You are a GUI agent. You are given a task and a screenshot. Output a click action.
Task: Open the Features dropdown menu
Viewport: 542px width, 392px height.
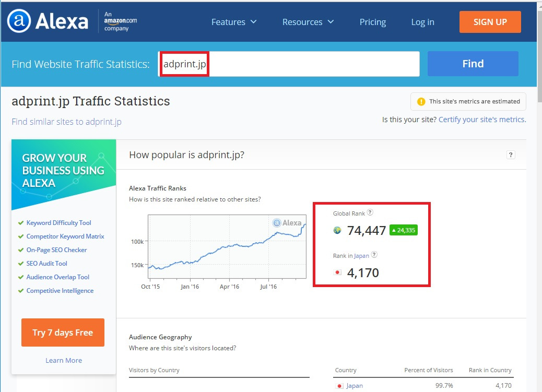[x=234, y=22]
